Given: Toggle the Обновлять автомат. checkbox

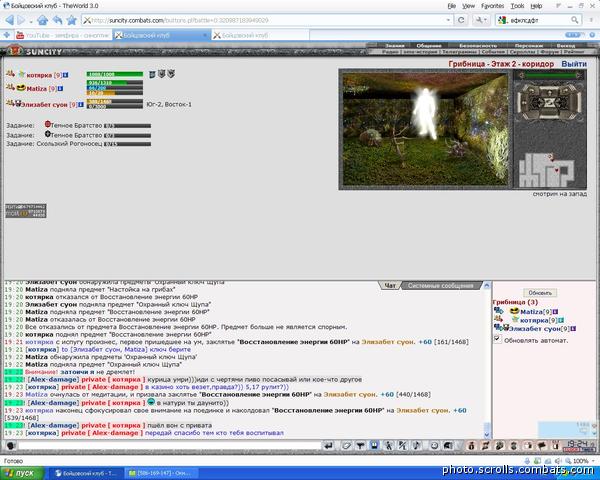Looking at the screenshot, I should 497,338.
